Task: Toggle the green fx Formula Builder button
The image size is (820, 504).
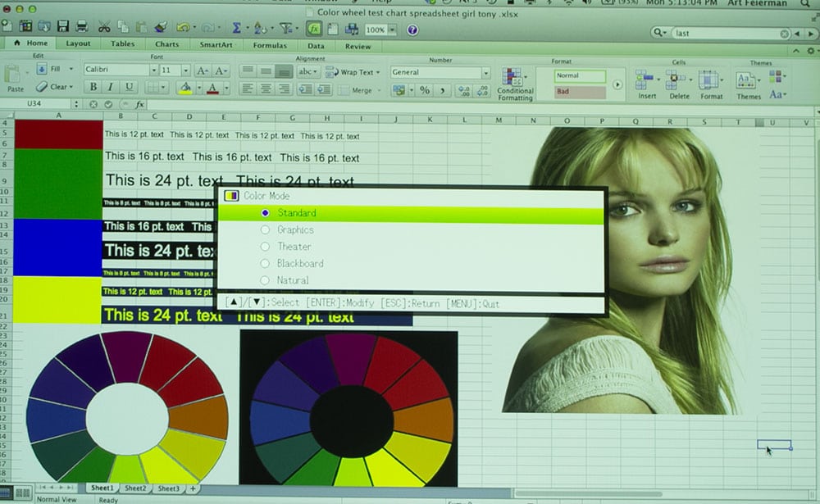Action: pyautogui.click(x=314, y=30)
